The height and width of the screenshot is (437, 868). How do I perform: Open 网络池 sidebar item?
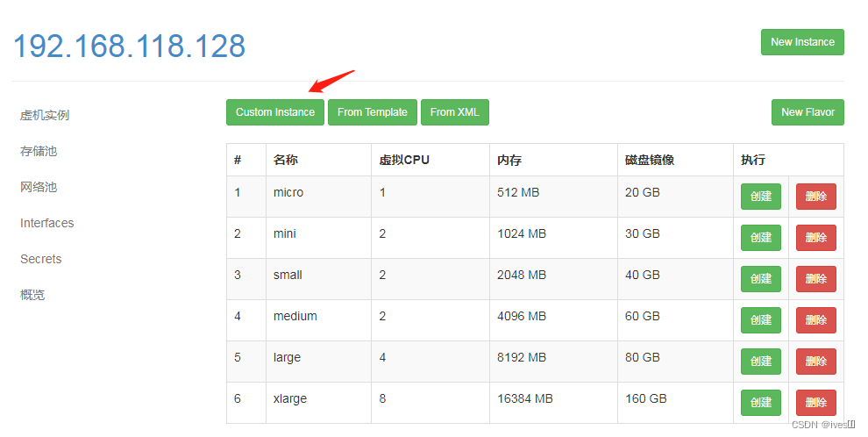pyautogui.click(x=39, y=187)
